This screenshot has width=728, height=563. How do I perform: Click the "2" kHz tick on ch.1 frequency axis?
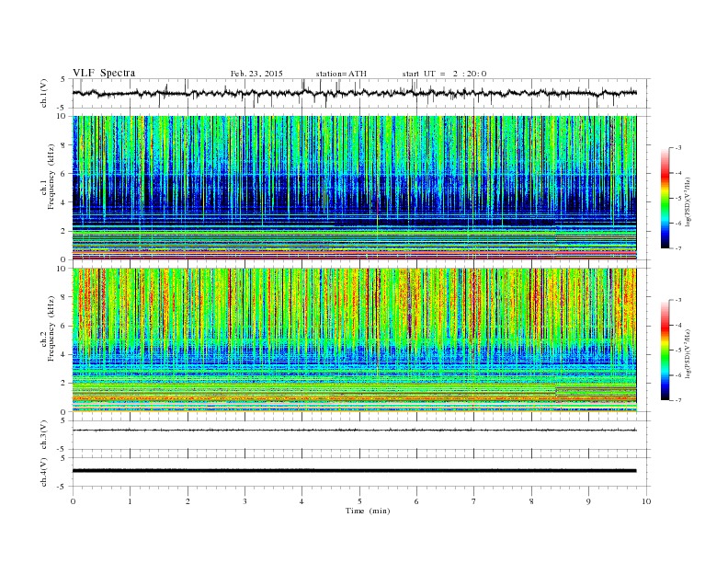(x=65, y=231)
